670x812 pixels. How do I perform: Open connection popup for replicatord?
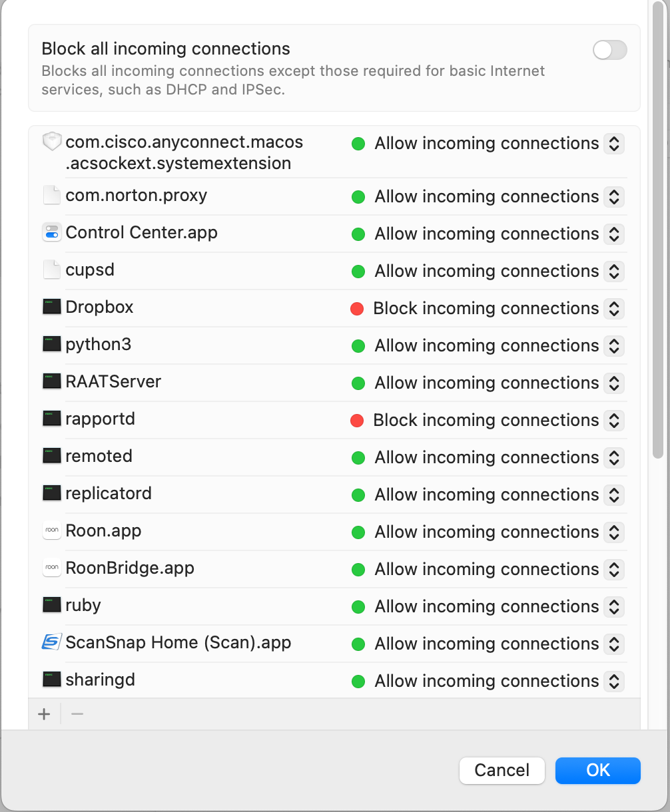pos(614,495)
